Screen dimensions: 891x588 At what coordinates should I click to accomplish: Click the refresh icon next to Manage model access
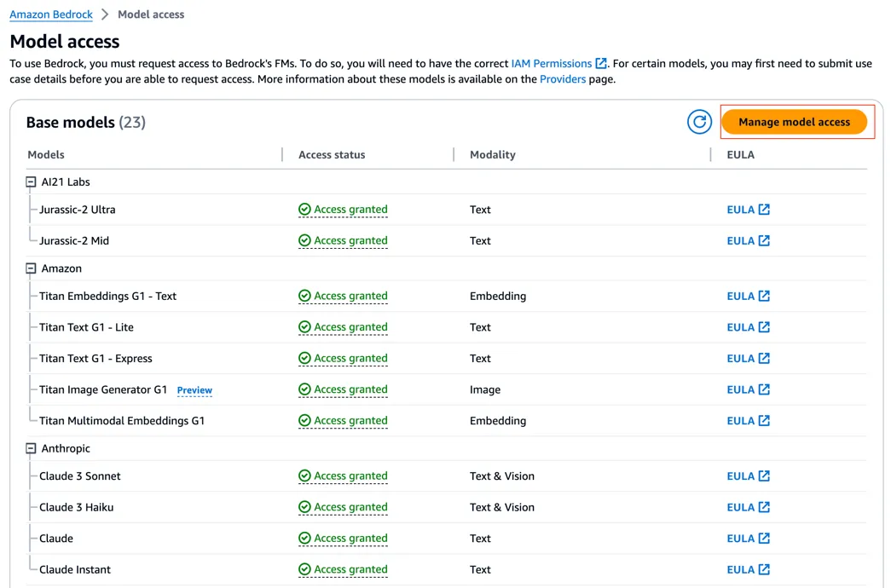(x=699, y=122)
